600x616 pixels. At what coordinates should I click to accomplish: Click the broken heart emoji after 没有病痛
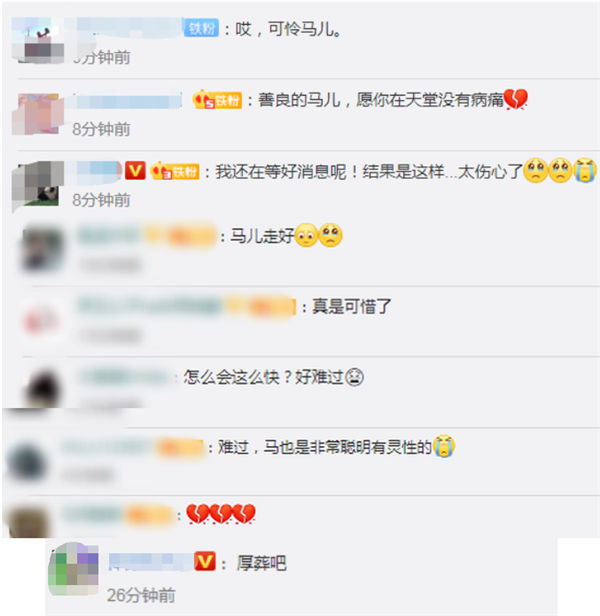coord(515,100)
